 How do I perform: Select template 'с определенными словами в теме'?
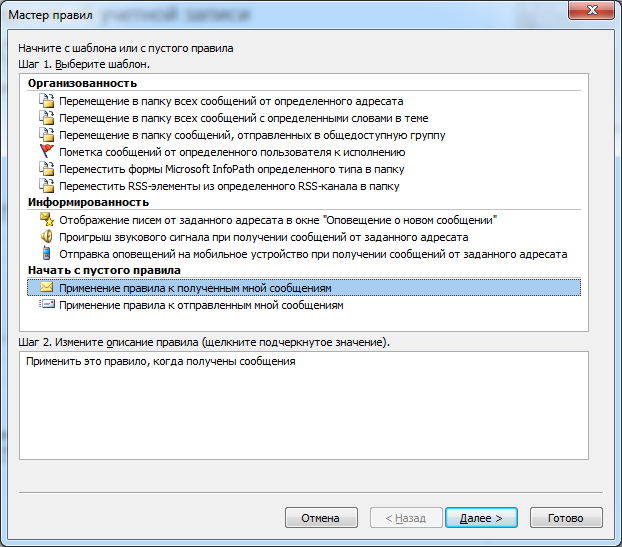click(x=244, y=118)
